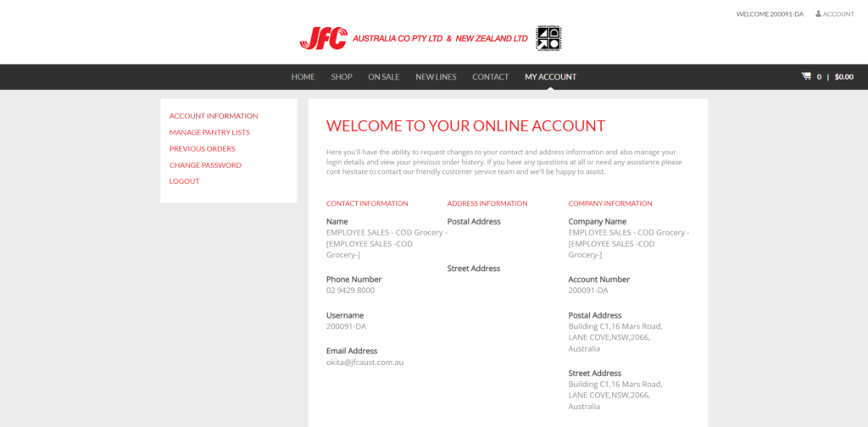
Task: Click the Username label
Action: pos(345,315)
